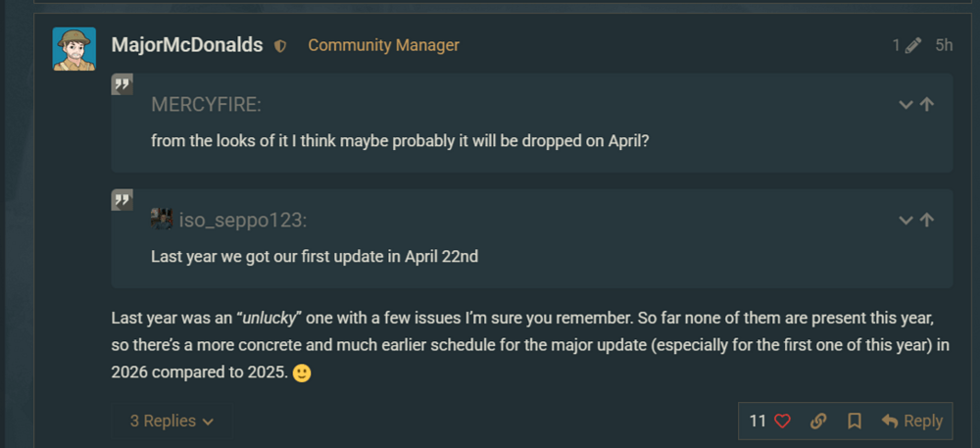Screen dimensions: 980x448
Task: Expand the MERCYFIRE quote
Action: coord(906,105)
